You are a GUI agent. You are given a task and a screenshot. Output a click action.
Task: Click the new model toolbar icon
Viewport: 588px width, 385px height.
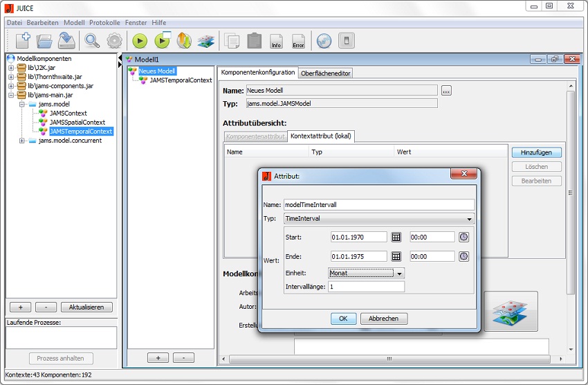coord(22,41)
